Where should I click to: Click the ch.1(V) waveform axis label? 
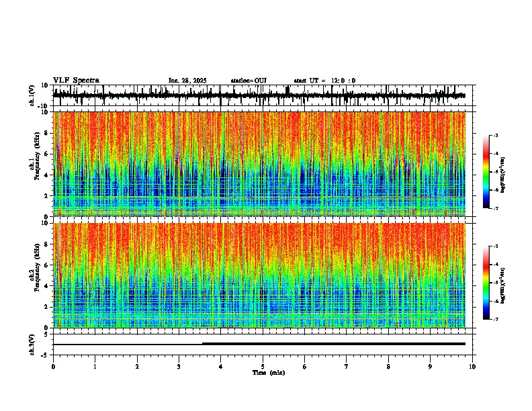click(32, 95)
